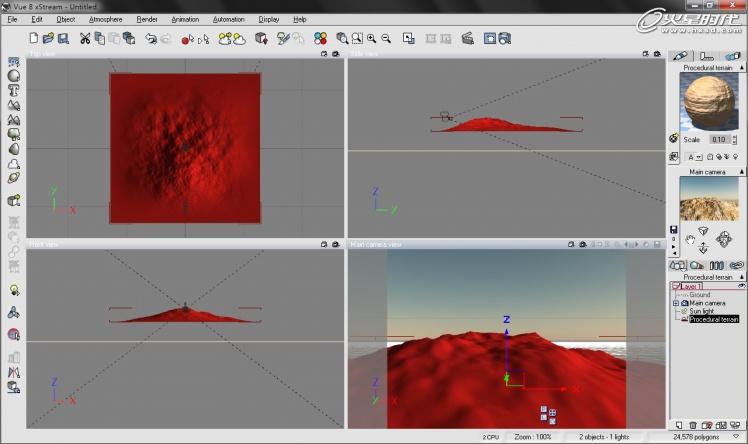Open the Animation menu
The image size is (748, 444).
185,20
